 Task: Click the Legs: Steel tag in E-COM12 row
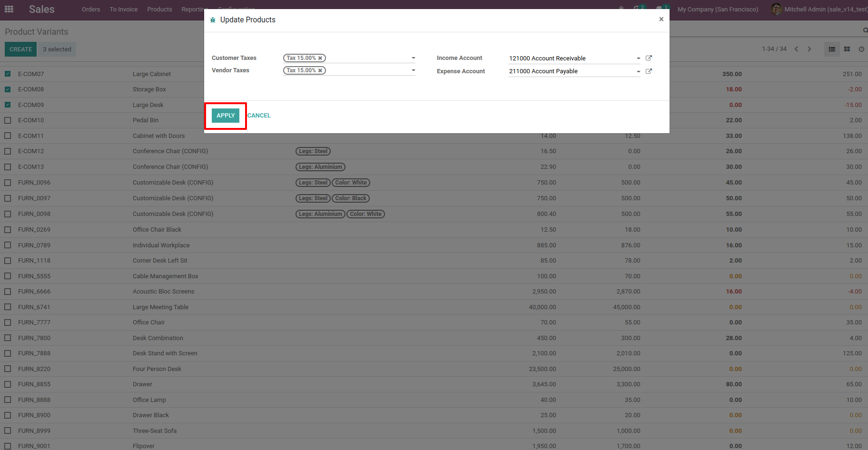(x=313, y=151)
